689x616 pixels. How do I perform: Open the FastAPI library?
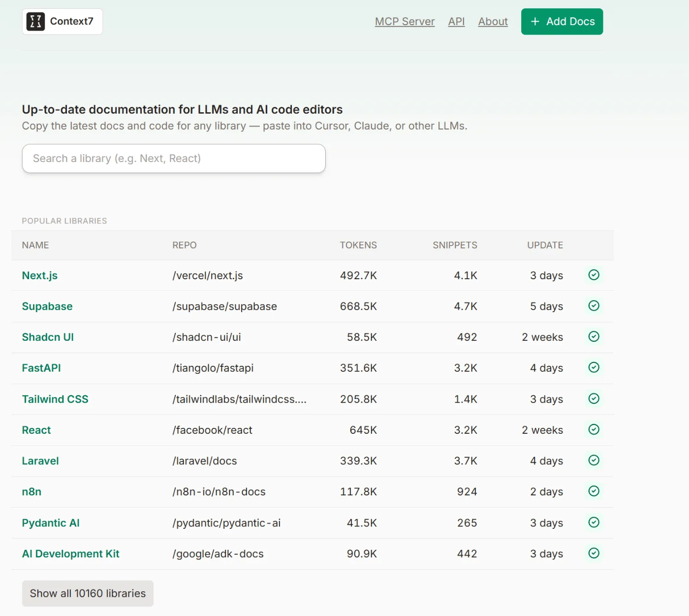click(x=41, y=368)
